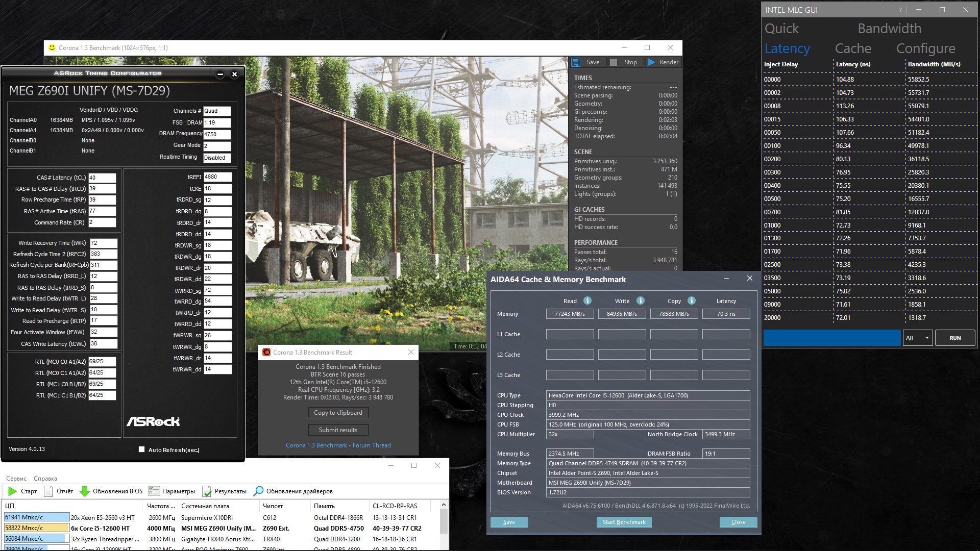
Task: Open Corona 1.3 Benchmark Forum Thread link
Action: coord(338,445)
